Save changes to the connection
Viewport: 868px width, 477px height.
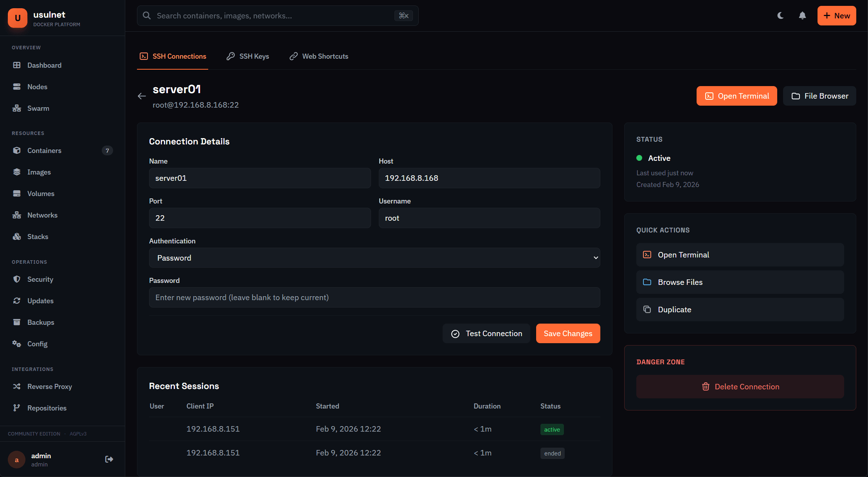point(568,333)
